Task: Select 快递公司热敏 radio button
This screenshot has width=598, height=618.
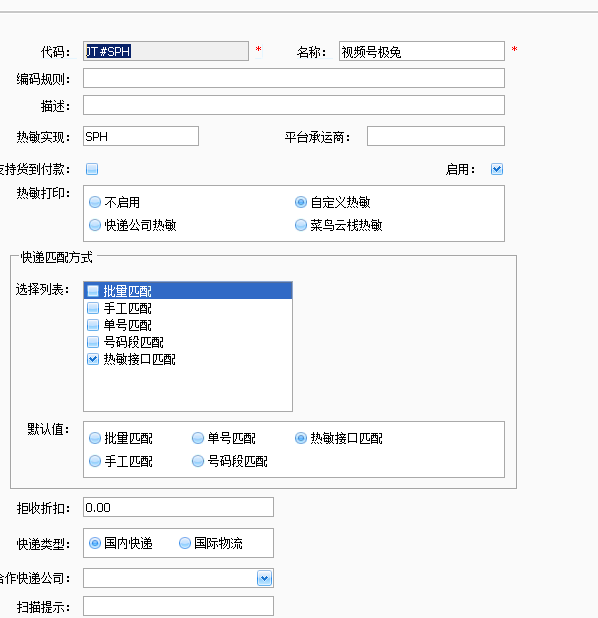Action: [95, 225]
